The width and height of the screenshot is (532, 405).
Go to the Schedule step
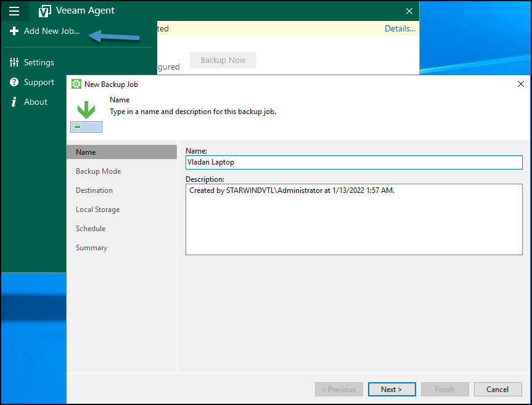pos(91,229)
